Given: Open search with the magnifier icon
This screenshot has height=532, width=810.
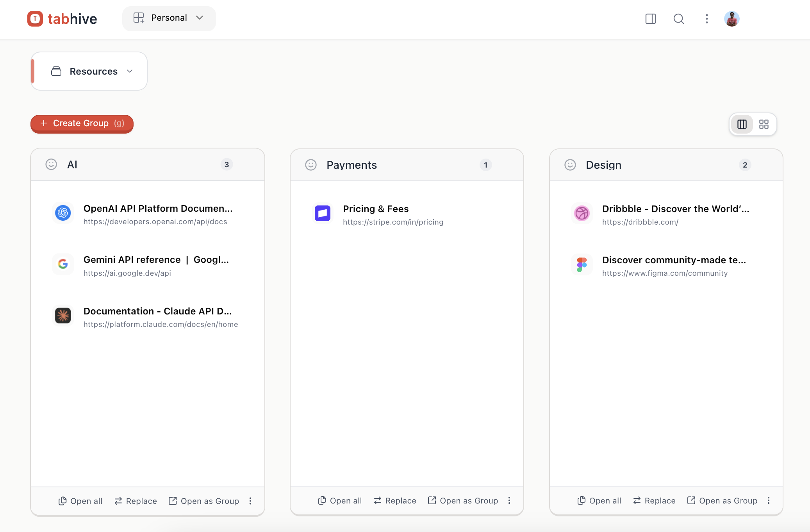Looking at the screenshot, I should [x=679, y=19].
